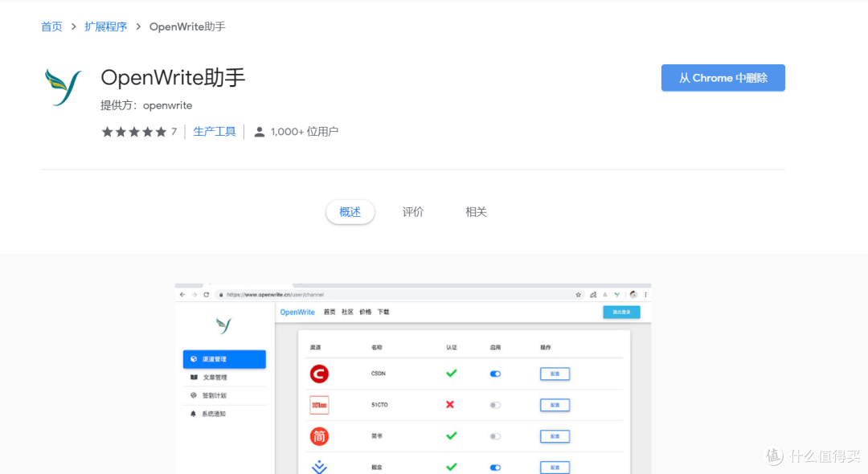Click the OpenWrite extension icon in preview toolbar
This screenshot has width=868, height=474.
pyautogui.click(x=616, y=295)
